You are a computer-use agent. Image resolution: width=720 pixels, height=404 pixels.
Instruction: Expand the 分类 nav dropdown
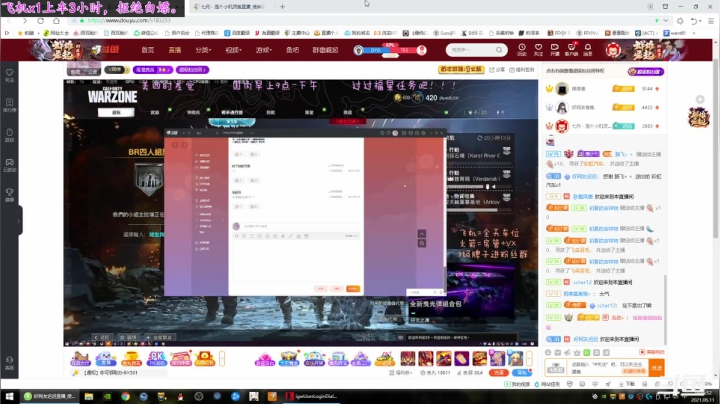click(x=203, y=50)
